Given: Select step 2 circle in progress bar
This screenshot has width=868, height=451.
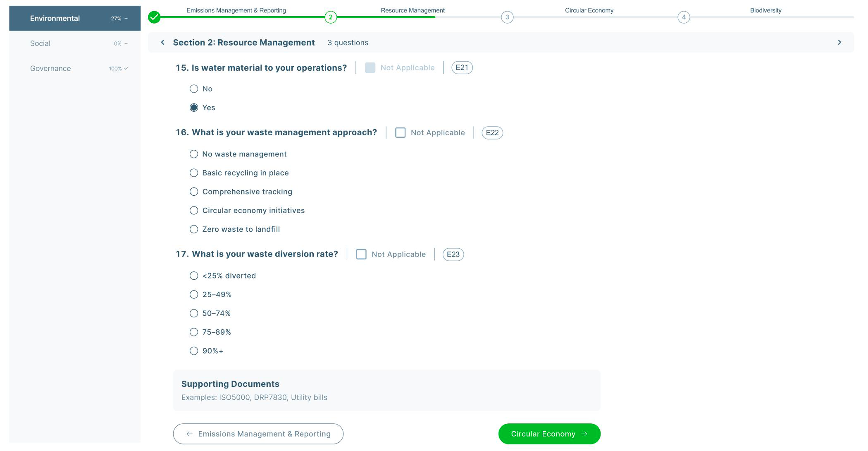Looking at the screenshot, I should coord(331,17).
